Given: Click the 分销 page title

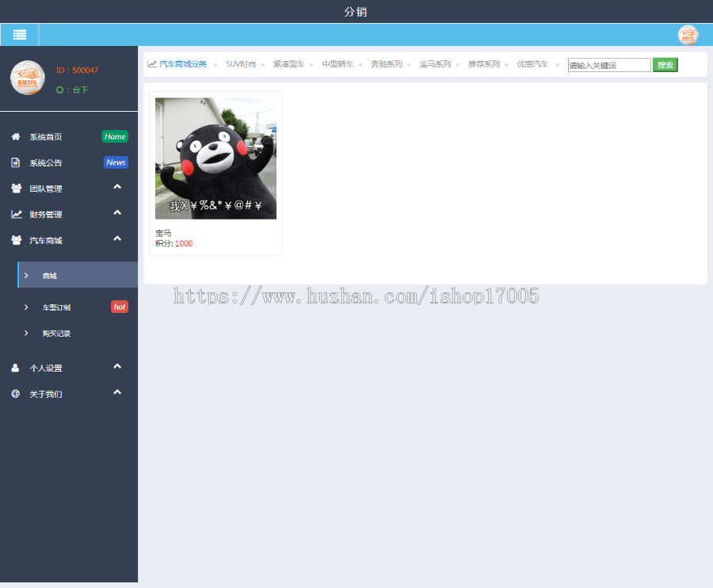Looking at the screenshot, I should [356, 11].
